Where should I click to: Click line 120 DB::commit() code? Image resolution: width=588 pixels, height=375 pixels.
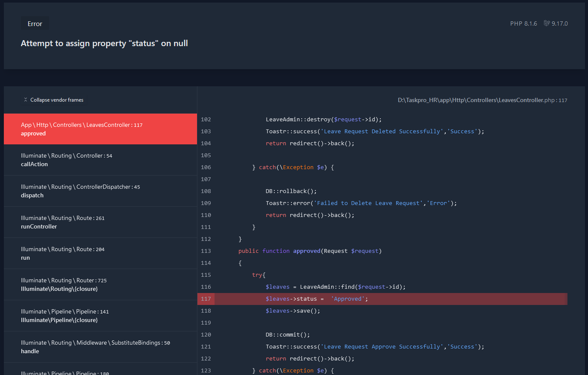click(288, 335)
